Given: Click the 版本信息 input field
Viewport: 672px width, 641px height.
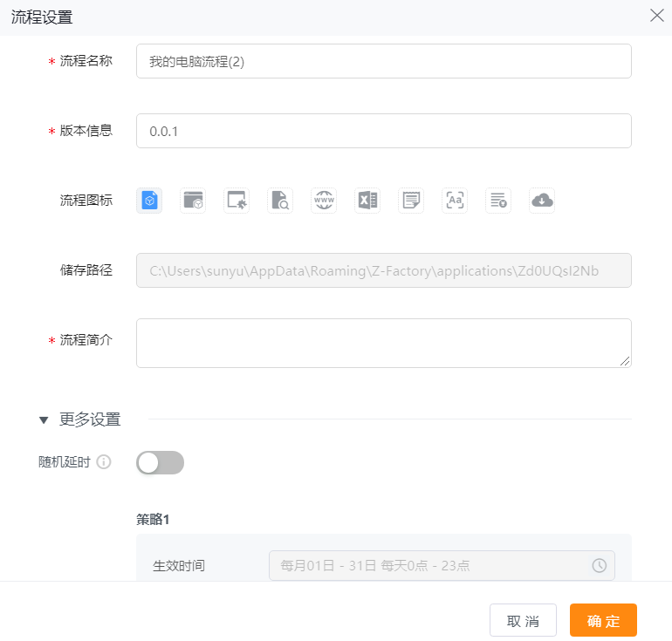Looking at the screenshot, I should (383, 131).
